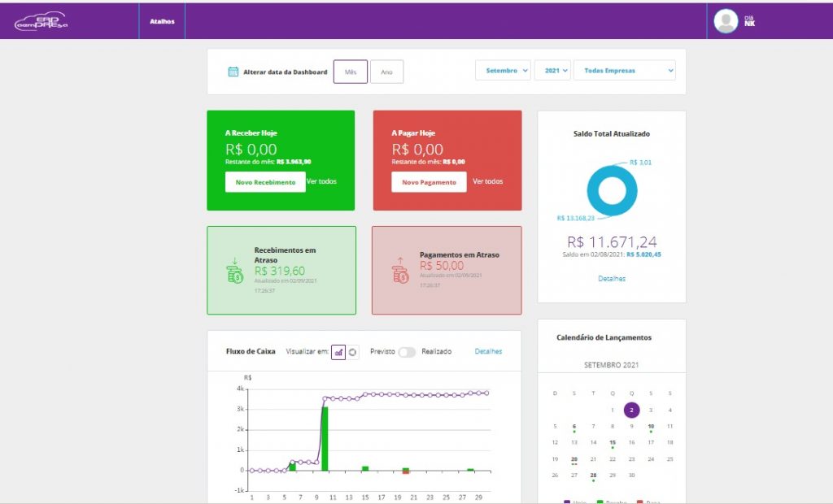Open Detalhes link under total balance
This screenshot has width=833, height=504.
pos(611,279)
